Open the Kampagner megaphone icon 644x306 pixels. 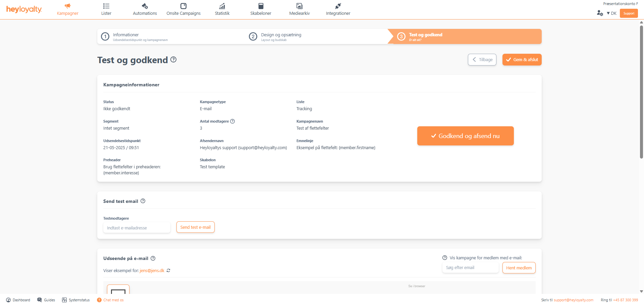click(x=68, y=6)
